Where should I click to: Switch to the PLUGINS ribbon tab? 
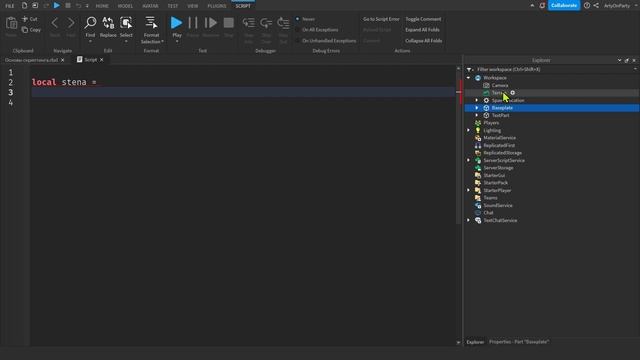pos(217,6)
